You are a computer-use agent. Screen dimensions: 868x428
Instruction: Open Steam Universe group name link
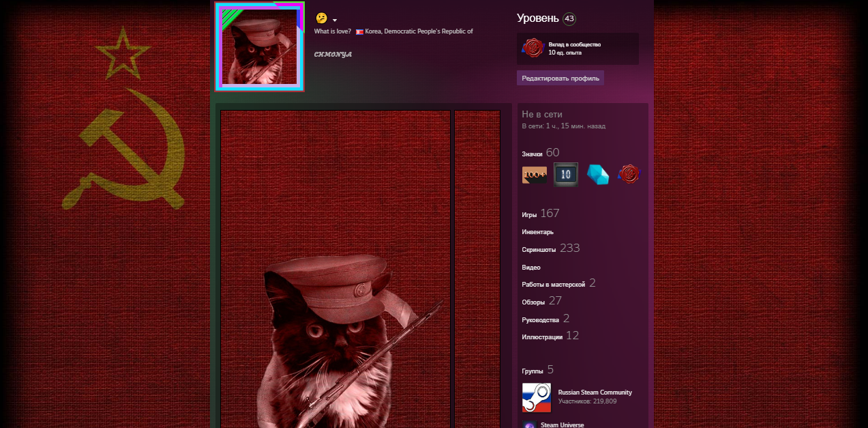pyautogui.click(x=562, y=425)
